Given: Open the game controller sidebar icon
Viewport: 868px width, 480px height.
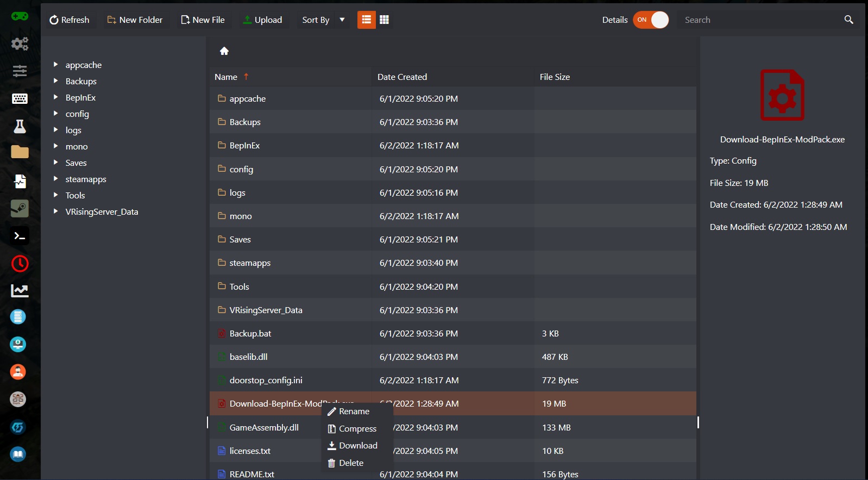Looking at the screenshot, I should [x=20, y=16].
